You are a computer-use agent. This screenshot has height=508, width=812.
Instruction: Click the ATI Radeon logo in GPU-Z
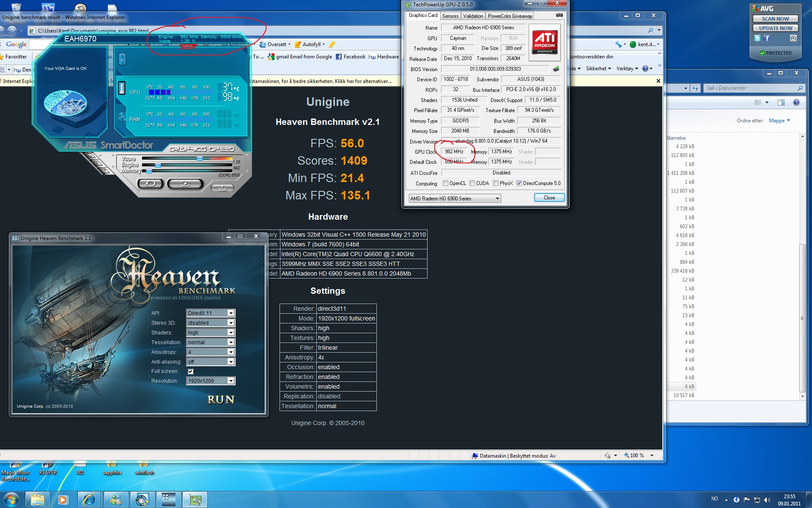point(545,42)
